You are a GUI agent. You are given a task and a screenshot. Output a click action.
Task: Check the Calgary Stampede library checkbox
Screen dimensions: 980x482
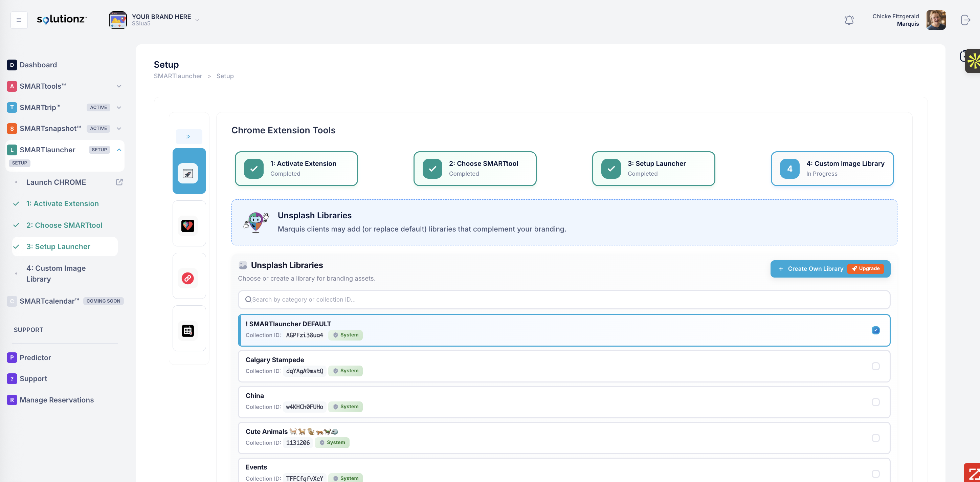click(x=875, y=366)
